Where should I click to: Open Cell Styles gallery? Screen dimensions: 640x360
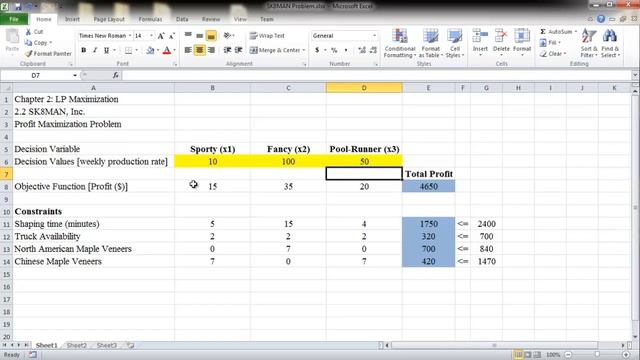pos(455,43)
